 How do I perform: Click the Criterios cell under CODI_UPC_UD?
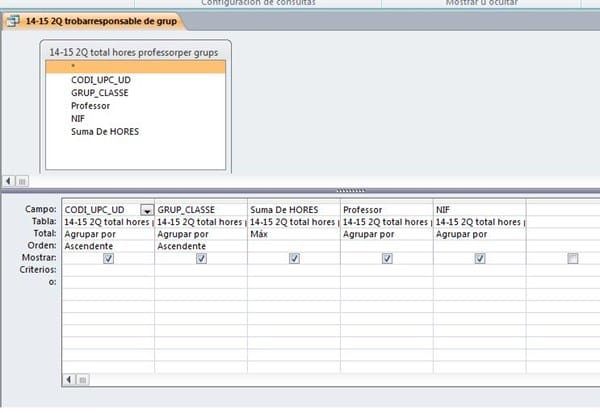point(108,270)
